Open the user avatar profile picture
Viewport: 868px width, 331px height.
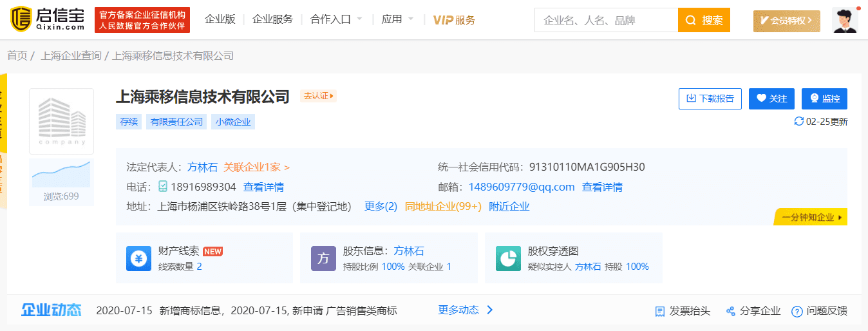point(845,20)
